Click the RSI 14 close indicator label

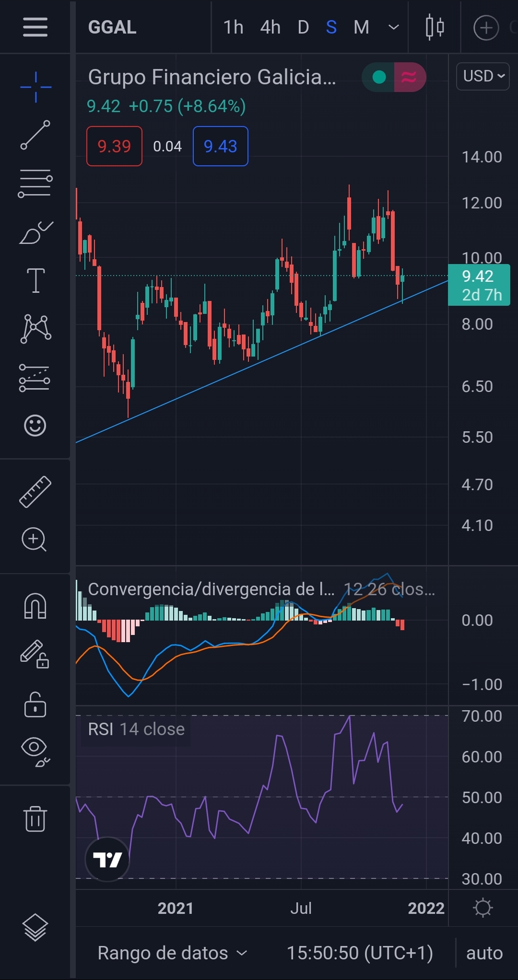pyautogui.click(x=136, y=729)
